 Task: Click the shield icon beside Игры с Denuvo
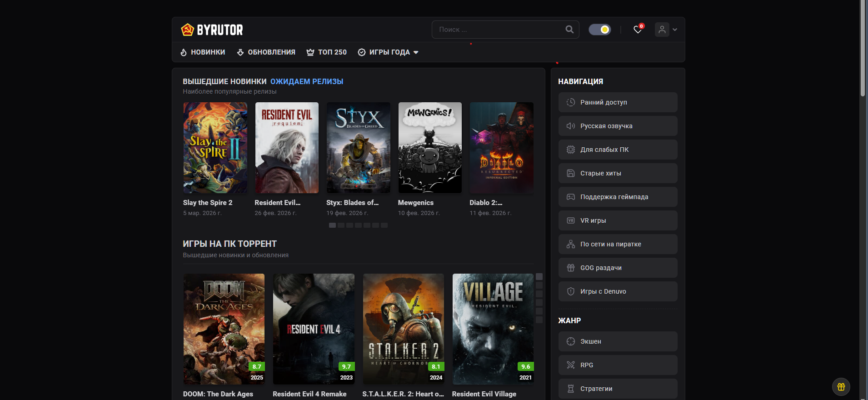pos(571,291)
